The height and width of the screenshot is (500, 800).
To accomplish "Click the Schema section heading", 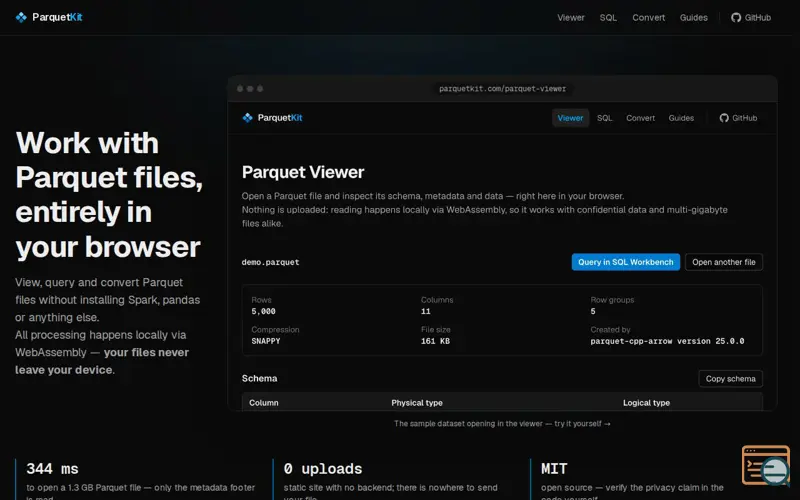I will click(x=259, y=379).
